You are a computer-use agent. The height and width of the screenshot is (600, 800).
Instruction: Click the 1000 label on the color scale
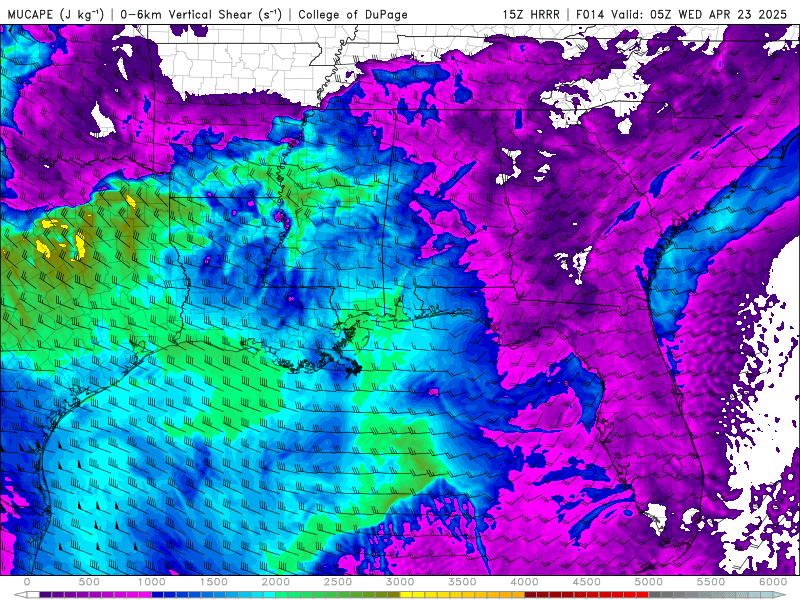152,582
